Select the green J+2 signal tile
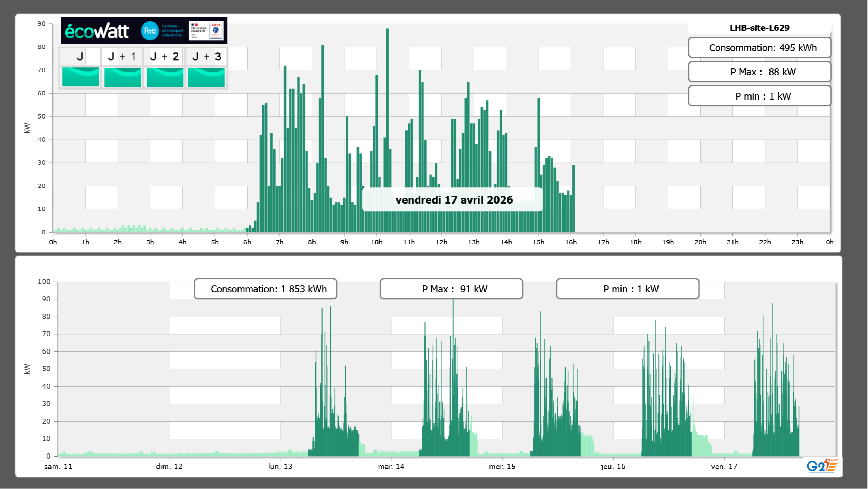Screen dimensions: 868x489 pyautogui.click(x=165, y=77)
